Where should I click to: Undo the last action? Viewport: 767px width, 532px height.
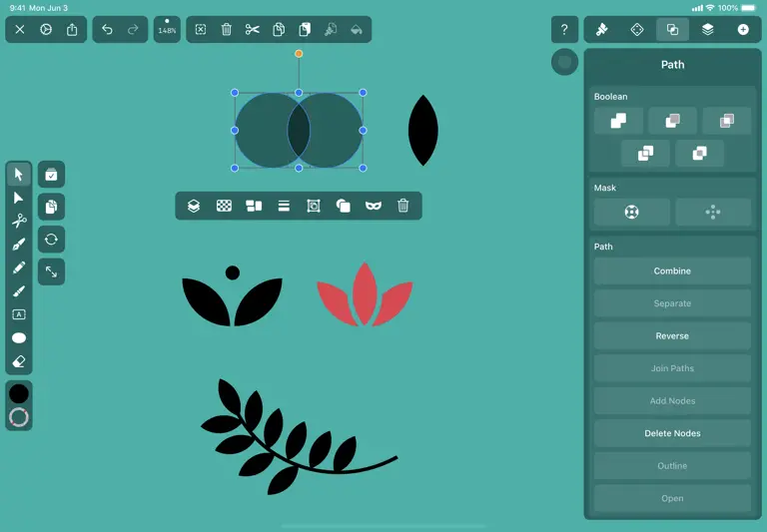click(x=107, y=30)
